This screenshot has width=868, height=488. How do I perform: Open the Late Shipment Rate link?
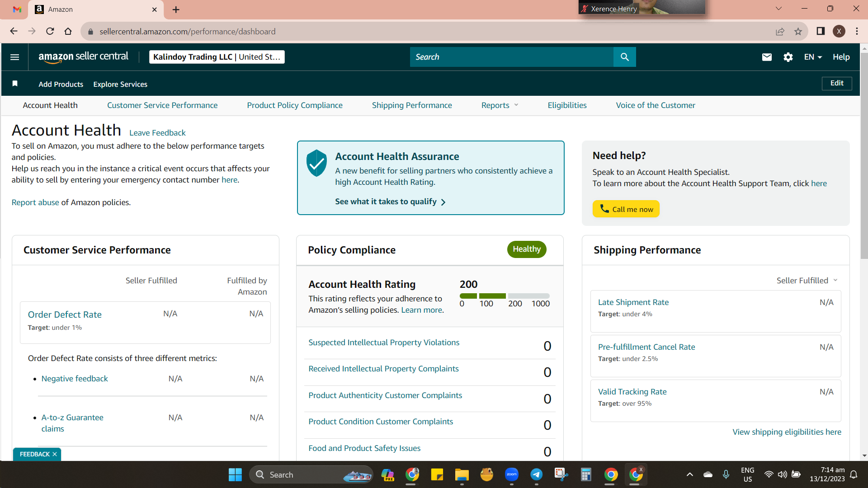click(633, 302)
